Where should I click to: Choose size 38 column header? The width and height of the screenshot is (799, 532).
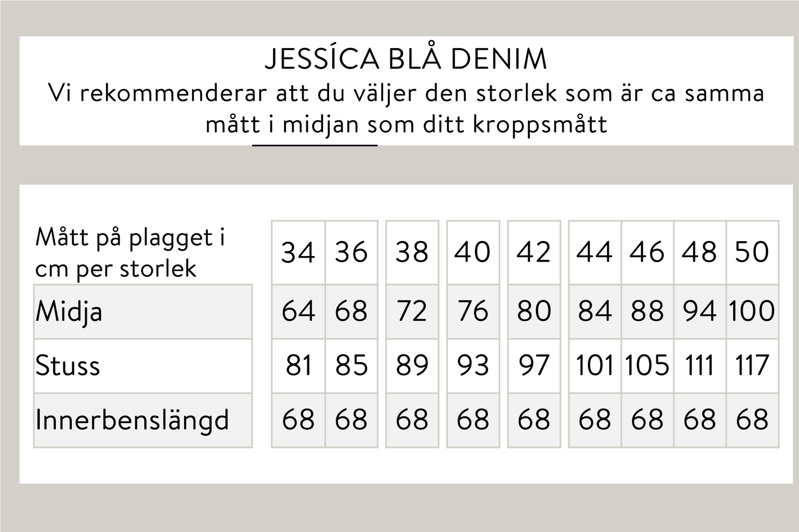click(412, 253)
